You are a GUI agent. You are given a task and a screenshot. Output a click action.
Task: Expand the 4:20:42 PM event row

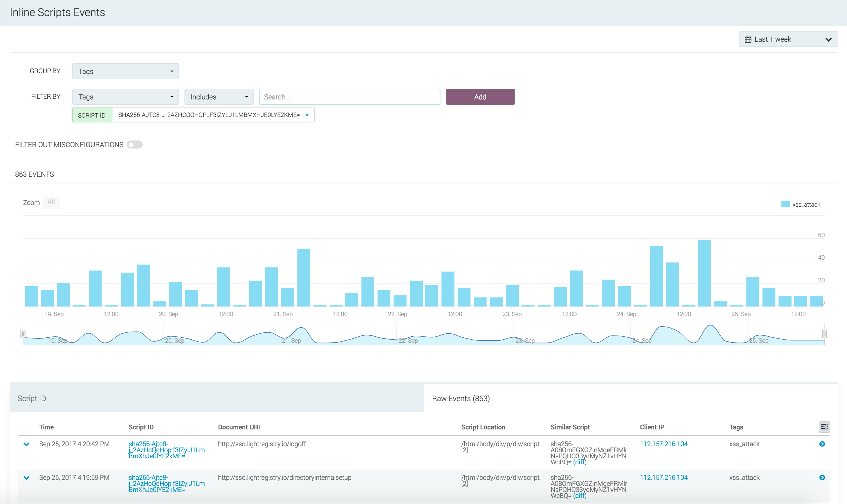click(27, 444)
